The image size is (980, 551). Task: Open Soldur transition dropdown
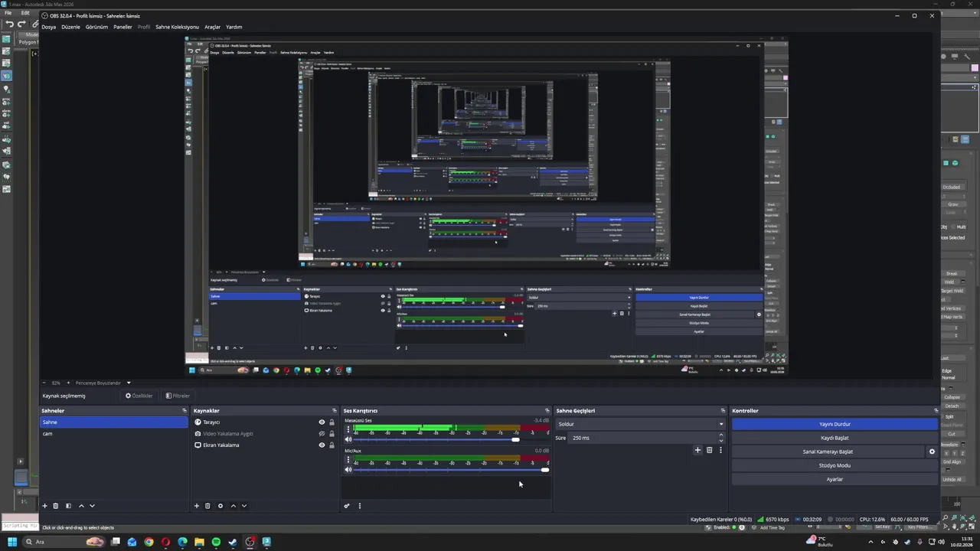coord(640,424)
